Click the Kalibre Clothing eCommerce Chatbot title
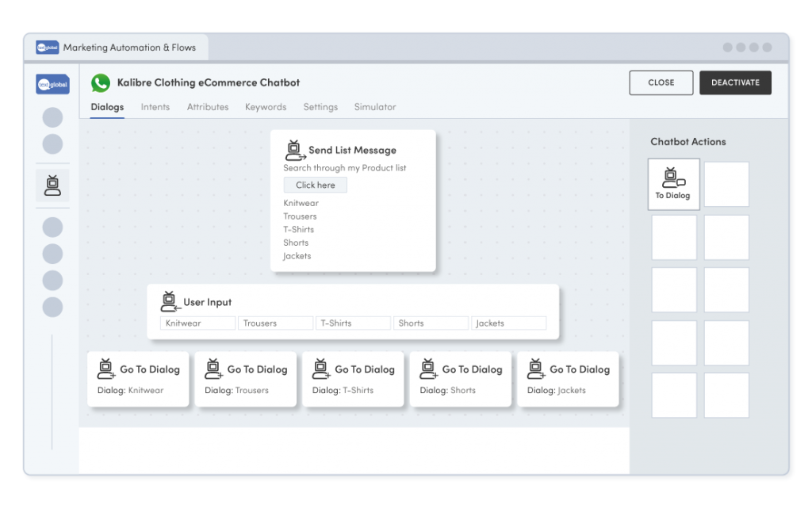The height and width of the screenshot is (520, 812). (x=209, y=83)
